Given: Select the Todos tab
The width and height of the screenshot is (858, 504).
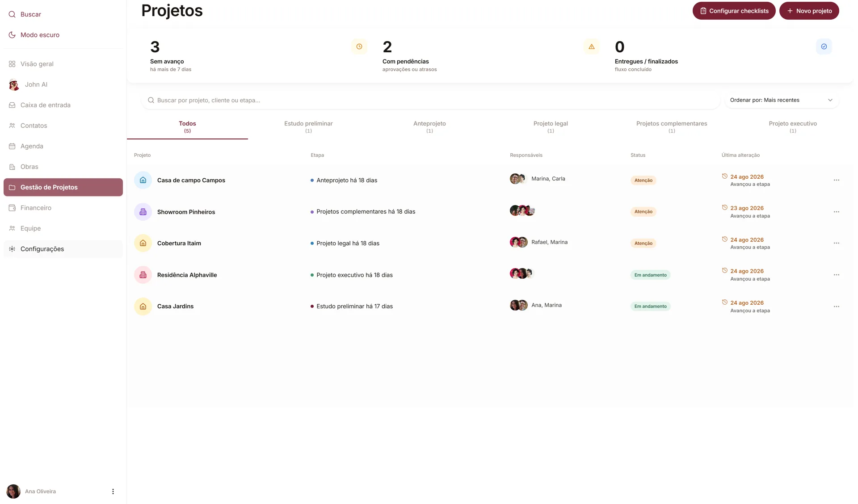Looking at the screenshot, I should coord(187,127).
